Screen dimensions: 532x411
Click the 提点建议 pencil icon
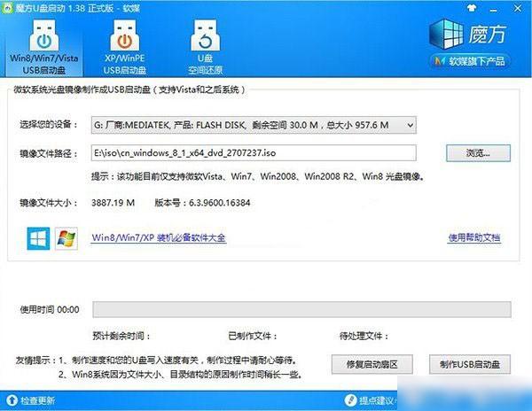point(350,399)
